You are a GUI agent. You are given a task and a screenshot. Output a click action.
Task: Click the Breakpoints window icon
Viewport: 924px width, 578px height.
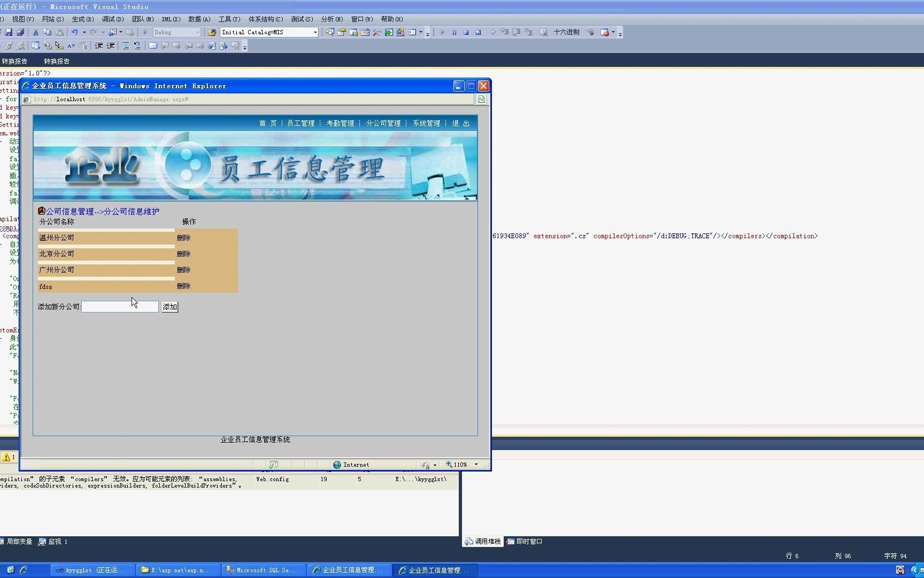pyautogui.click(x=604, y=32)
